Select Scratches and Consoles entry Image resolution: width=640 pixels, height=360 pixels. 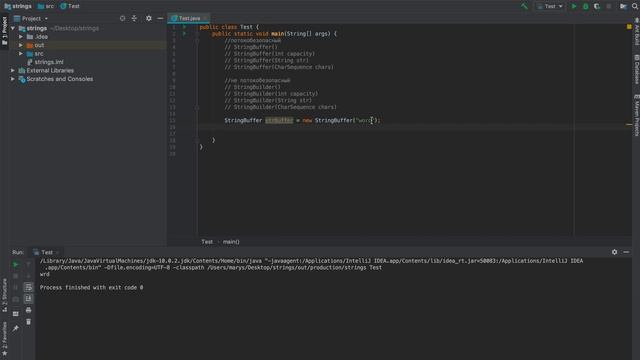click(60, 79)
